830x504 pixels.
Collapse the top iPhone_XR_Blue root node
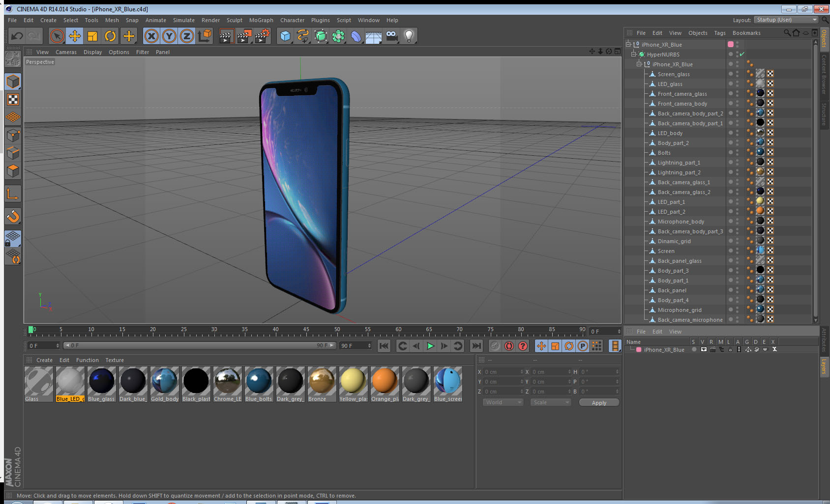tap(628, 44)
